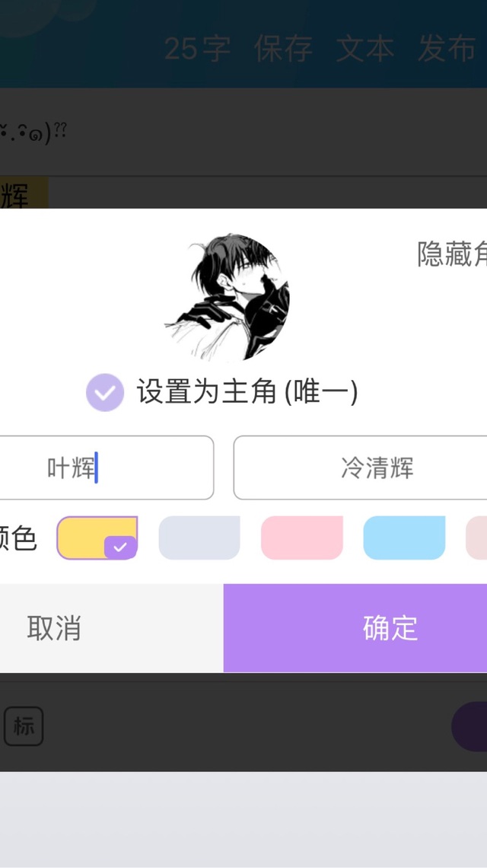
Task: Toggle 设置为主角 (唯一) checkbox
Action: (x=104, y=392)
